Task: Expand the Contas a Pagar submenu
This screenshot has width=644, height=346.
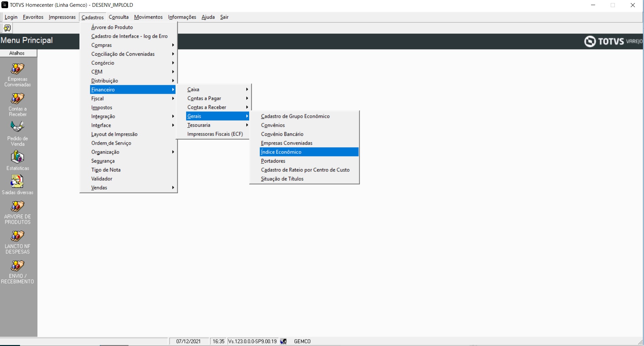Action: (218, 98)
